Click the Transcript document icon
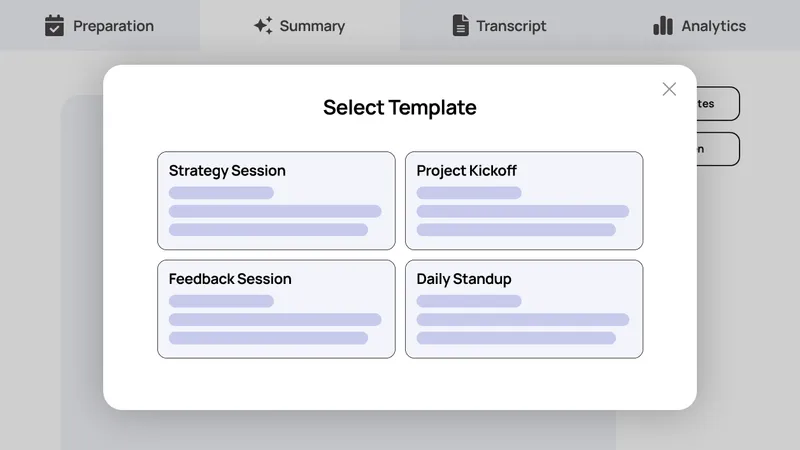 (460, 26)
